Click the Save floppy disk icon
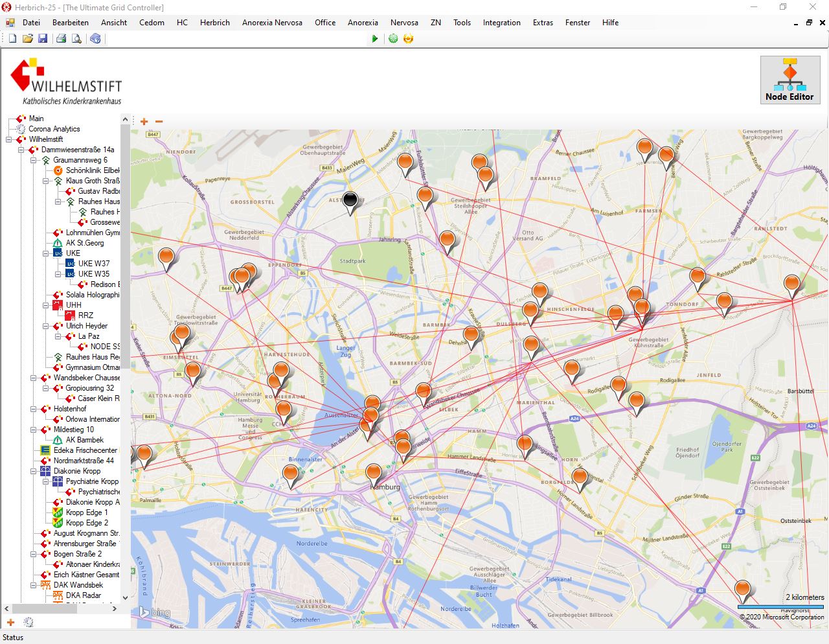Screen dimensions: 829x644 [x=43, y=39]
